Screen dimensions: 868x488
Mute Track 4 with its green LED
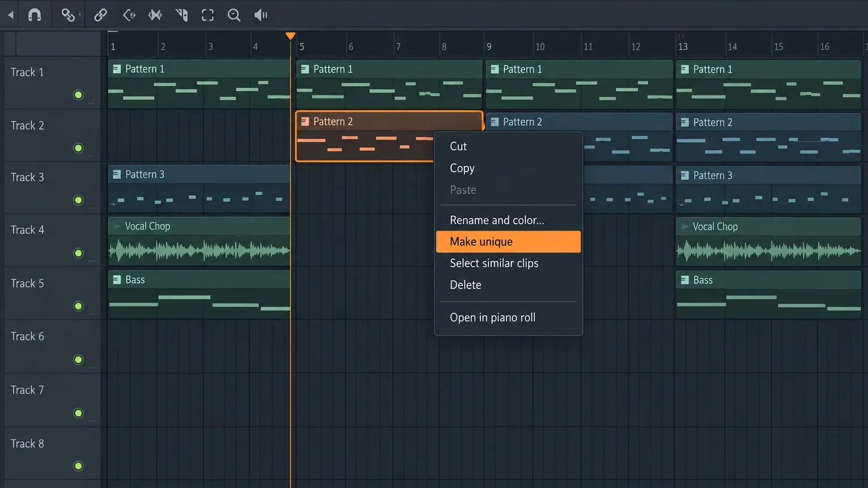point(79,253)
